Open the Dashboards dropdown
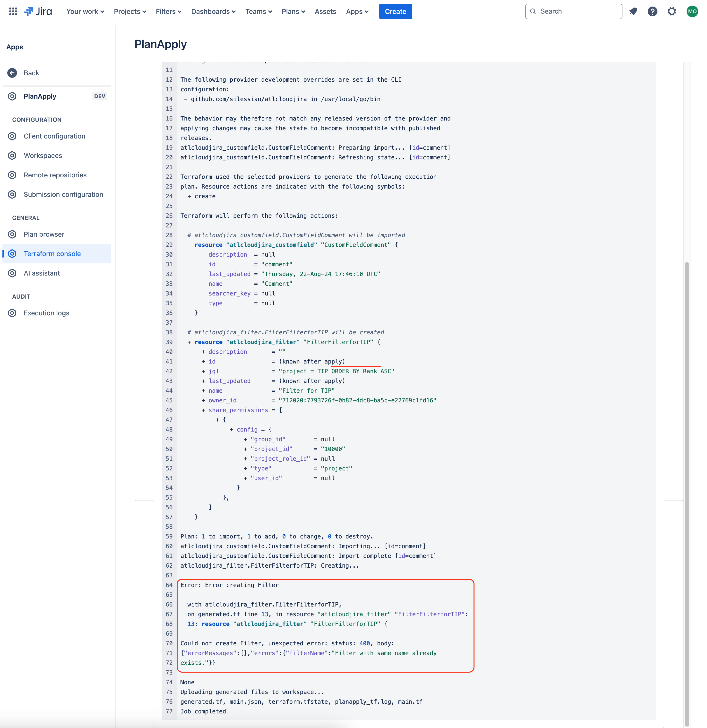 point(213,11)
